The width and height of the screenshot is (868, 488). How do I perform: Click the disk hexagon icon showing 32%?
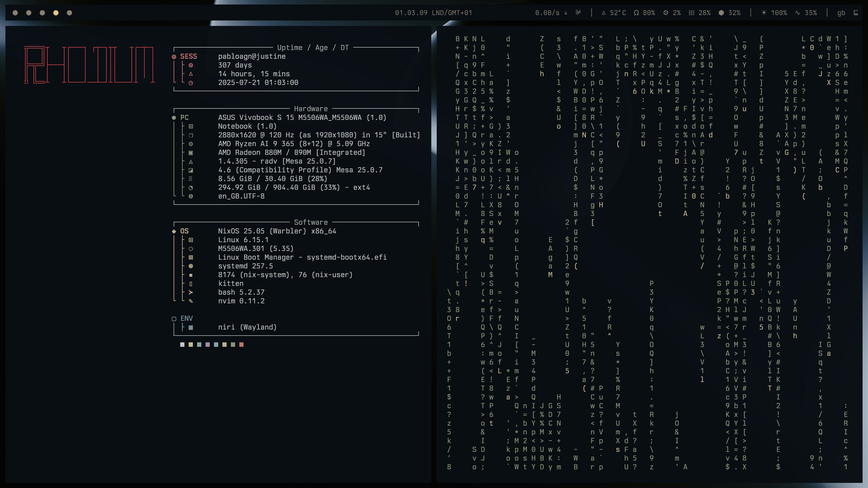tap(721, 13)
